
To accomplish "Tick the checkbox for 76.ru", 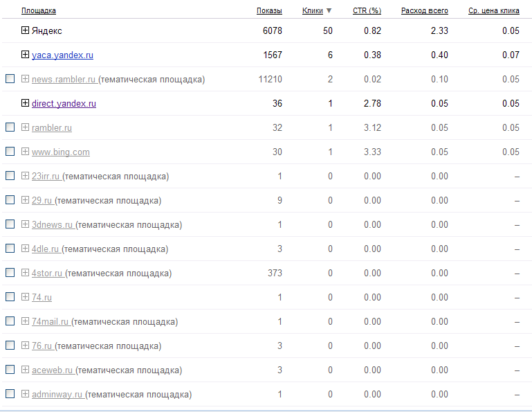I will click(10, 345).
